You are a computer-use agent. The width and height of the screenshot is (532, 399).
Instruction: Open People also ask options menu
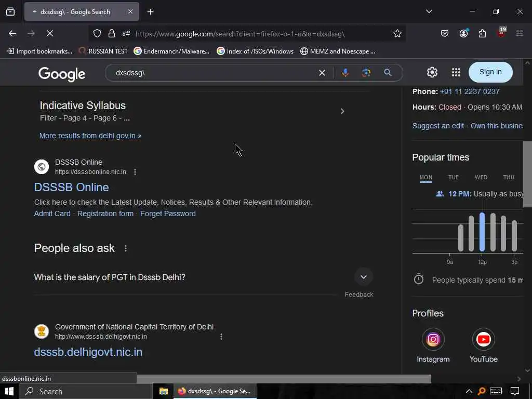pos(126,248)
